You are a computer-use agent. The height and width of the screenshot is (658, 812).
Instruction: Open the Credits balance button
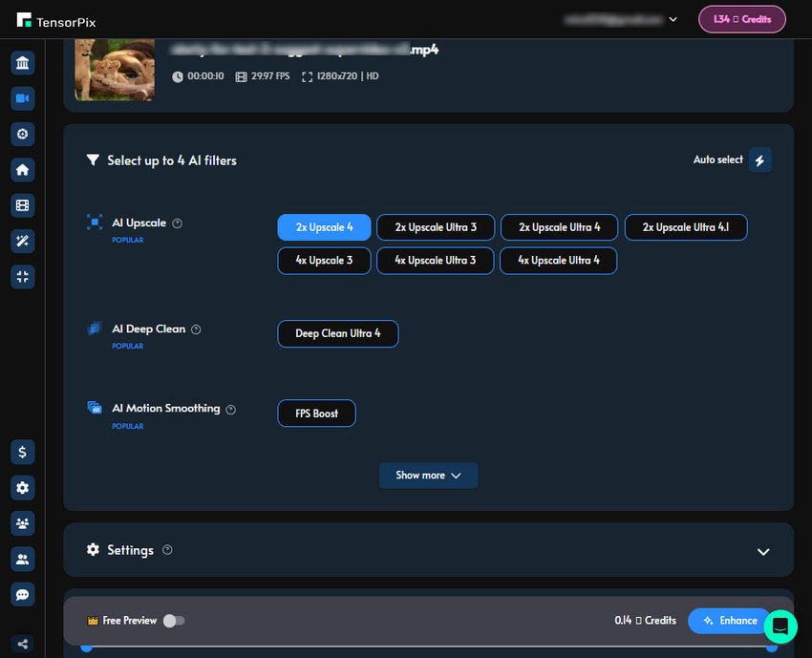pos(741,19)
